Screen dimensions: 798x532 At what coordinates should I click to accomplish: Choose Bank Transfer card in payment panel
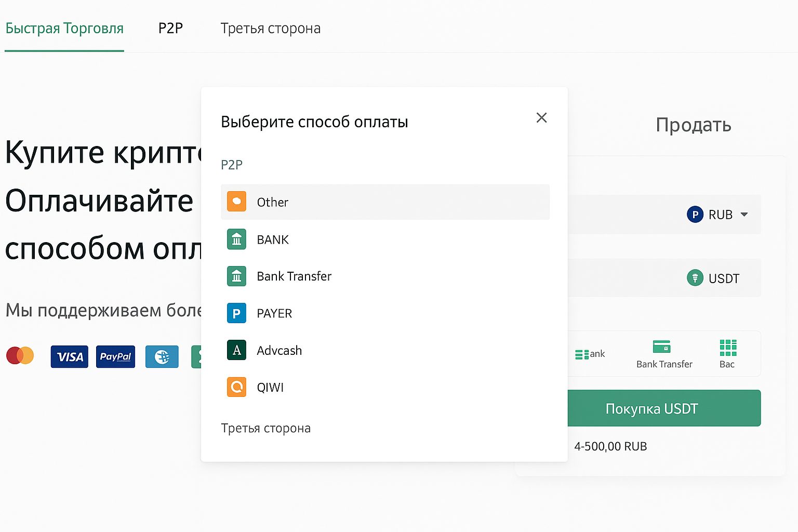664,354
